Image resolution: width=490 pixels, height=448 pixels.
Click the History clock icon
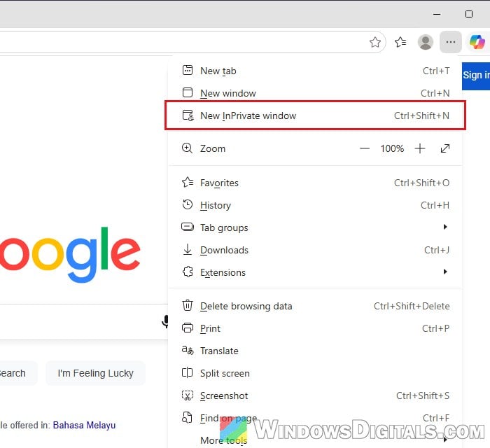pyautogui.click(x=188, y=204)
